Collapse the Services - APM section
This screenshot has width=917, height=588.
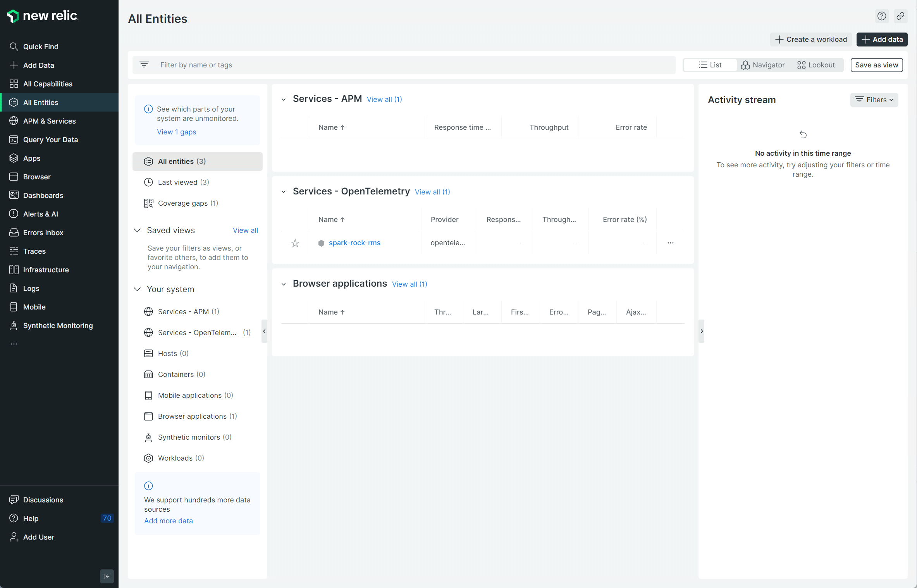(284, 100)
